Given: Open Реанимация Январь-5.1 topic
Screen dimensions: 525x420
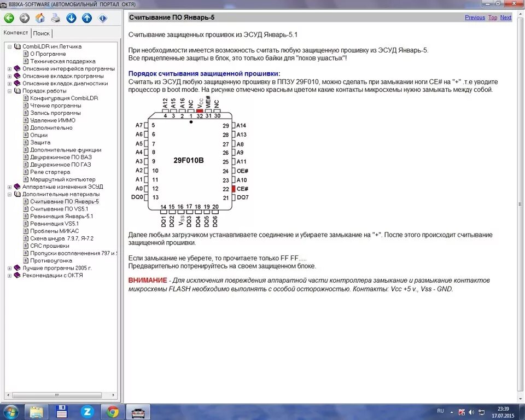Looking at the screenshot, I should 62,217.
